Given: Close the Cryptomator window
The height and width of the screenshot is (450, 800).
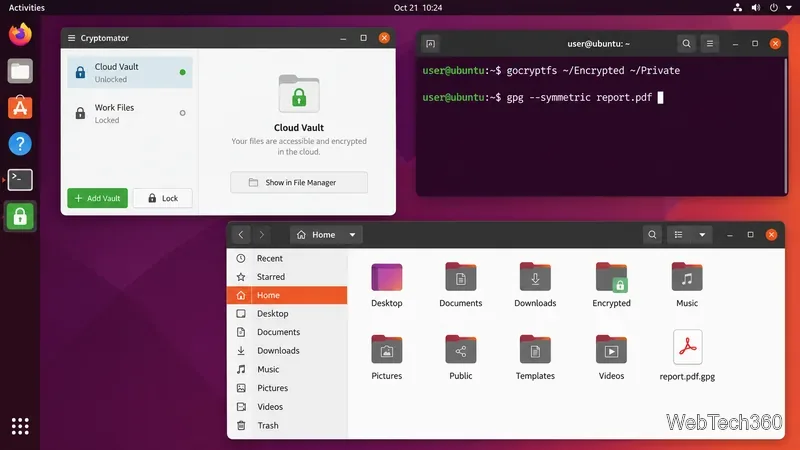Looking at the screenshot, I should (x=384, y=38).
